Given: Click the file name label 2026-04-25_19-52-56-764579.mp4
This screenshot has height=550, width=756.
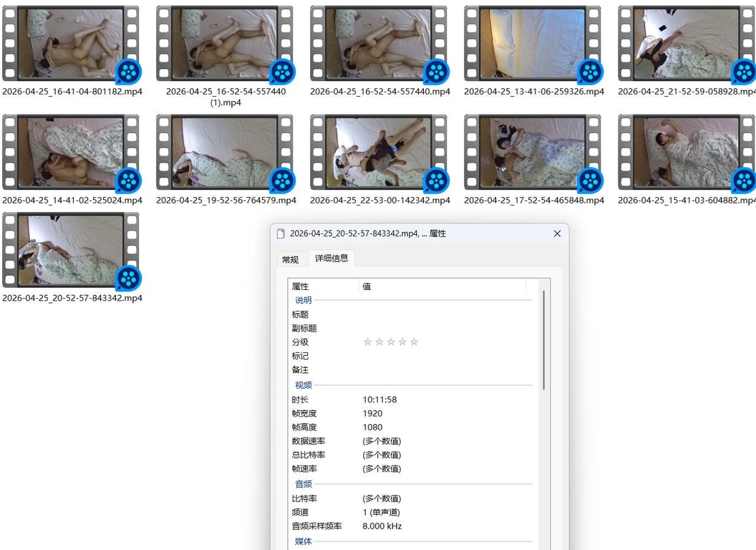Looking at the screenshot, I should tap(226, 201).
